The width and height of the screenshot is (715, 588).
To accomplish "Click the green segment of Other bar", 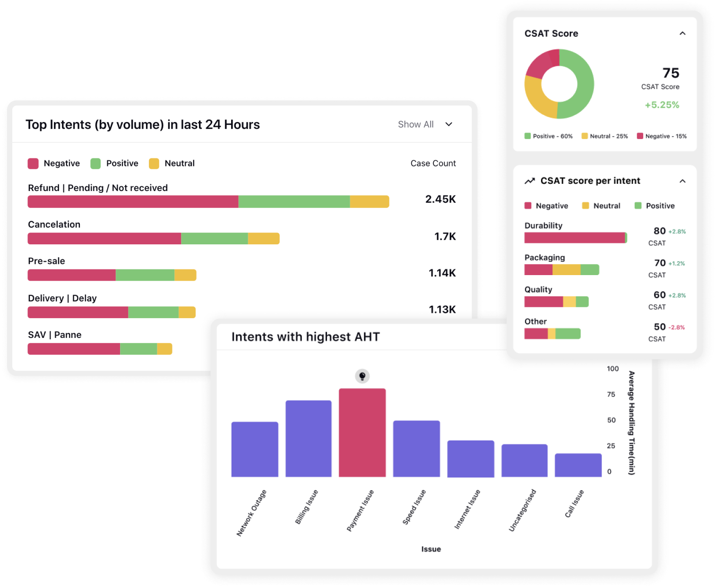I will point(568,334).
